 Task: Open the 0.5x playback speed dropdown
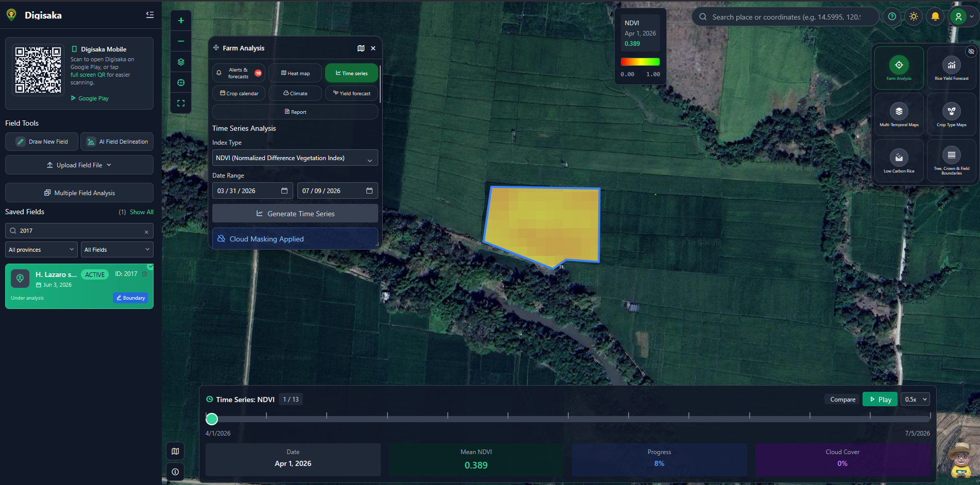[915, 400]
